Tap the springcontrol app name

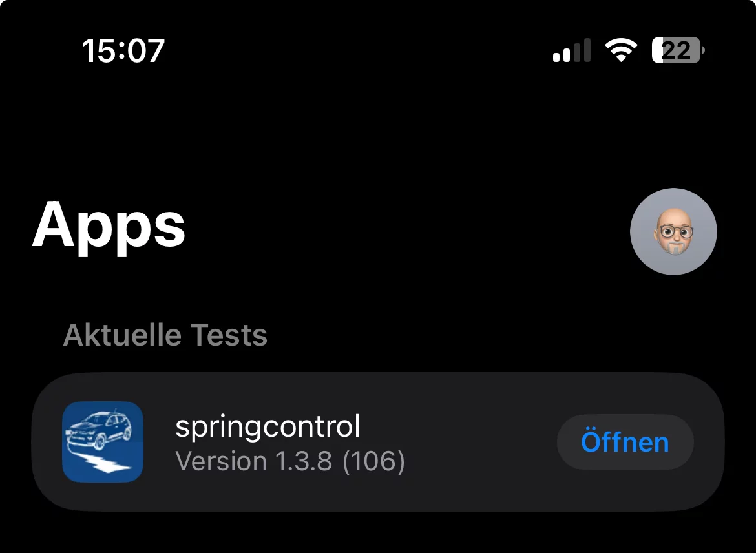268,427
